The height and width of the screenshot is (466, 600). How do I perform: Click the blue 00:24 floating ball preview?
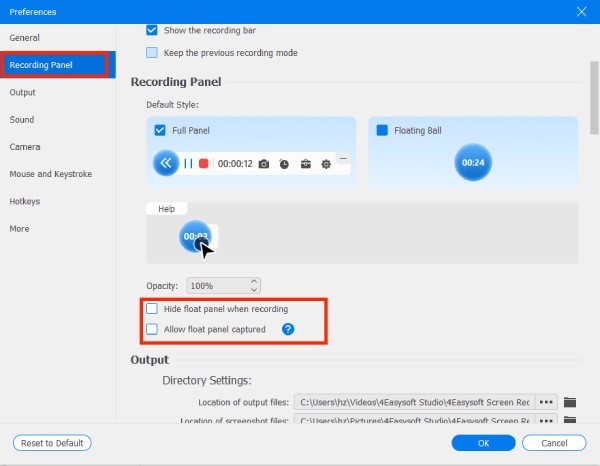(473, 163)
